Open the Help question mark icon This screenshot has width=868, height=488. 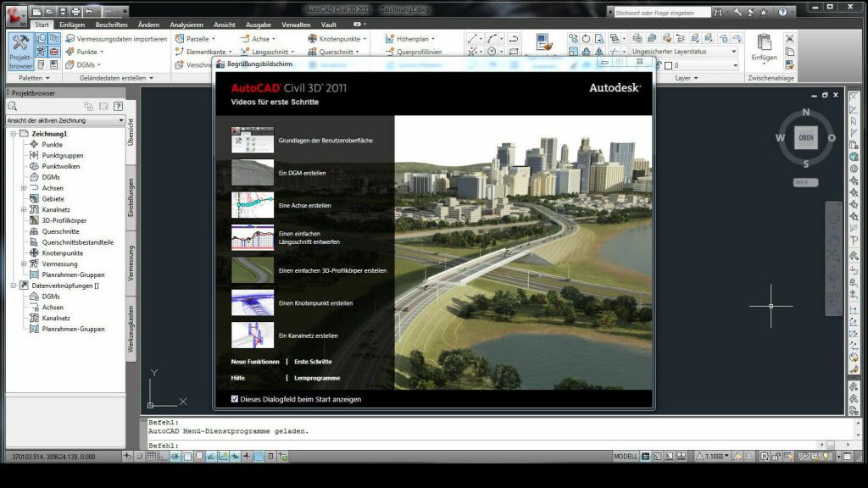pyautogui.click(x=782, y=12)
